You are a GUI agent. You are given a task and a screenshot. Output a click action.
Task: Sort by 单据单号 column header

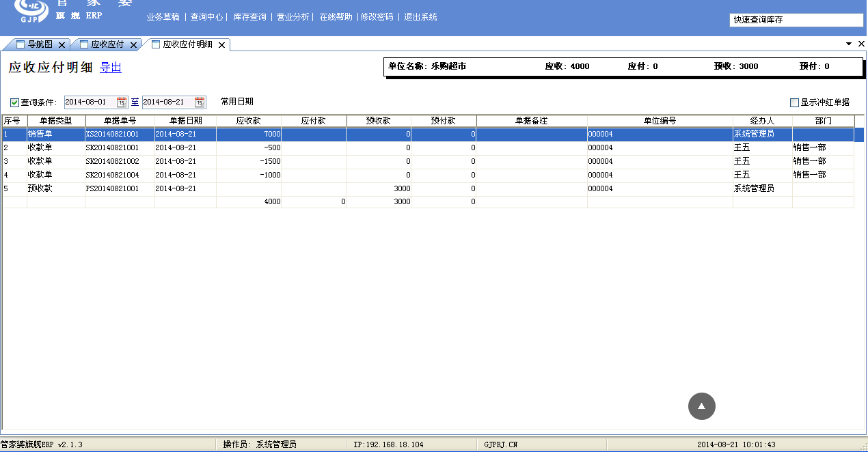[x=120, y=121]
